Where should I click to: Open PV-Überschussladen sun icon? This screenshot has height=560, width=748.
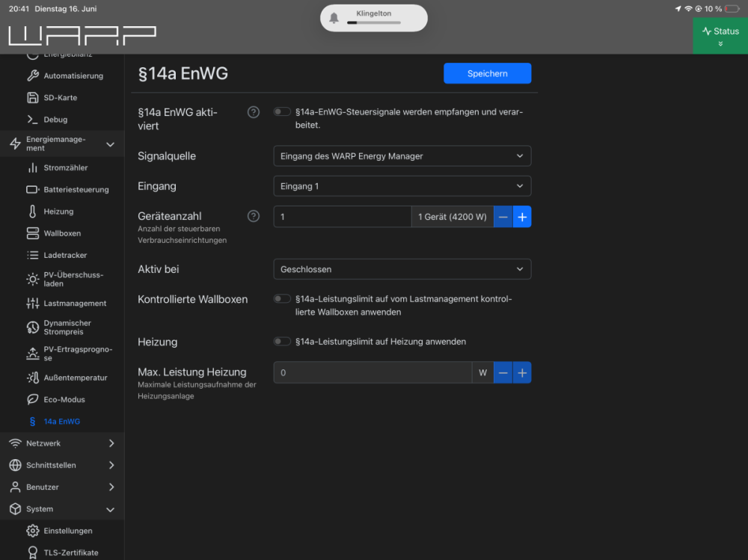click(x=32, y=279)
